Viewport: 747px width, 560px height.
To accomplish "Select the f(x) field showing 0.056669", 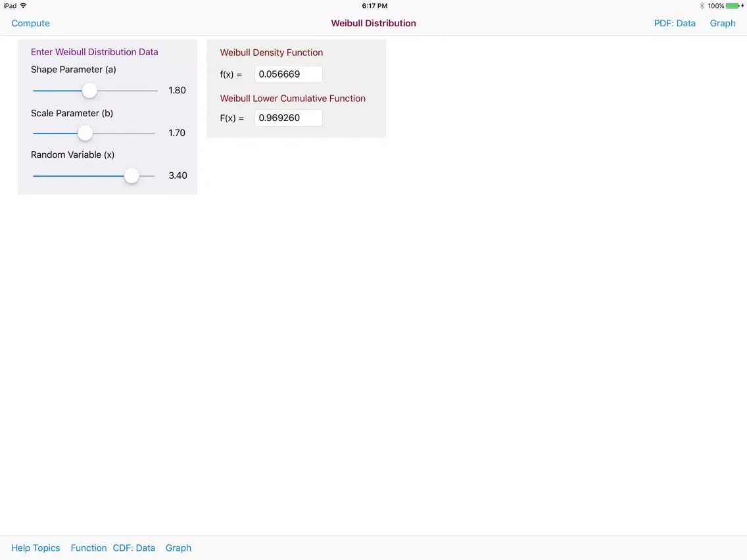I will click(x=289, y=74).
